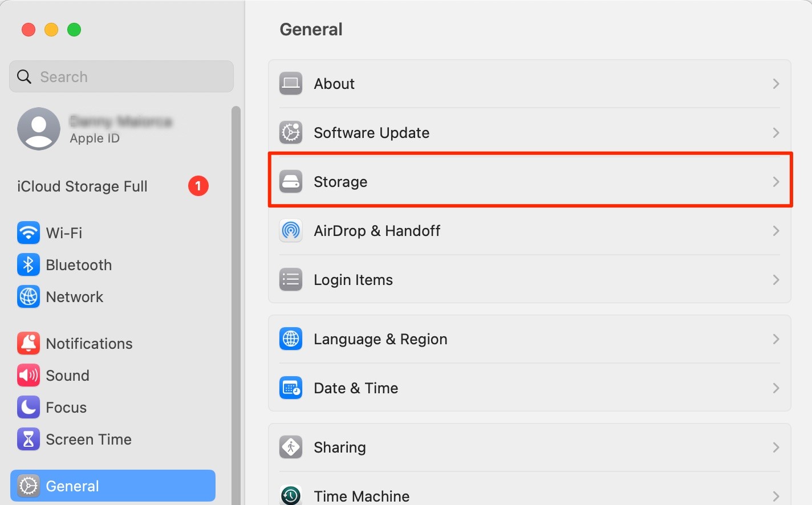812x505 pixels.
Task: Click the Date & Time label
Action: (x=356, y=388)
